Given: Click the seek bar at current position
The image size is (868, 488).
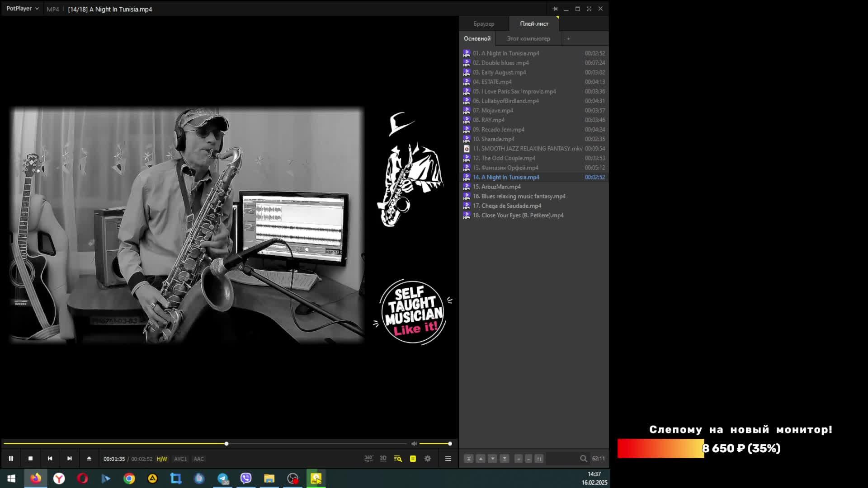Looking at the screenshot, I should point(226,444).
